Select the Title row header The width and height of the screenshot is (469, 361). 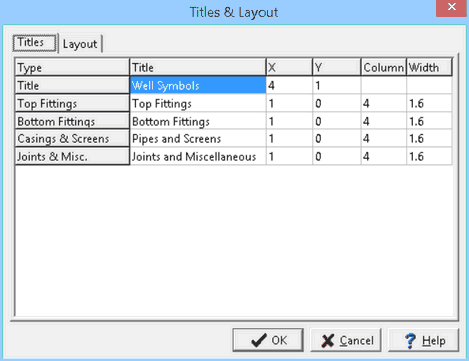72,85
